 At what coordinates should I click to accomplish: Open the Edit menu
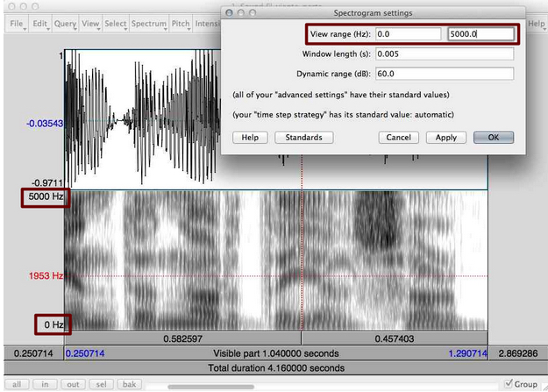coord(40,24)
